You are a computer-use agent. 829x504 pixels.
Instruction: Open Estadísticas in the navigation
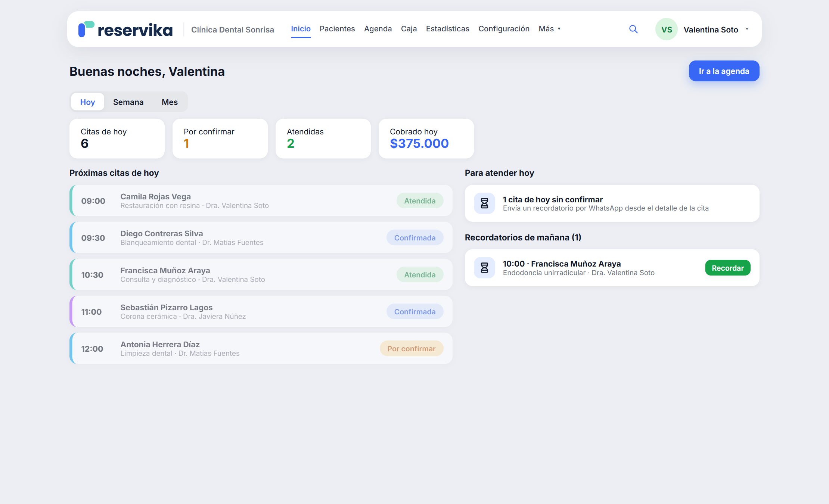pos(447,29)
